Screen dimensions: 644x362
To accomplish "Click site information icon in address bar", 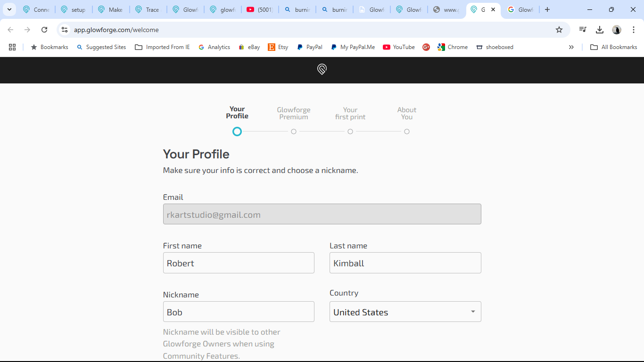I will tap(65, 30).
